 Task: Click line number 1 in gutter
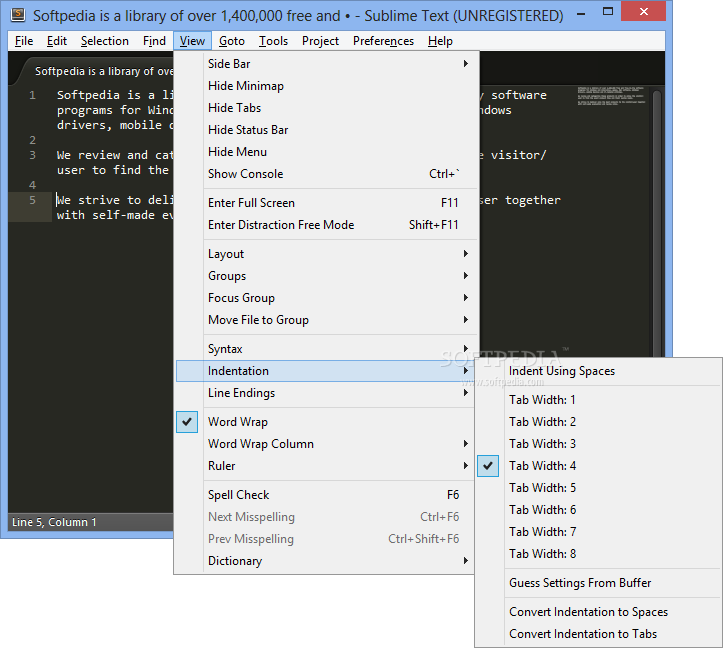pyautogui.click(x=32, y=95)
